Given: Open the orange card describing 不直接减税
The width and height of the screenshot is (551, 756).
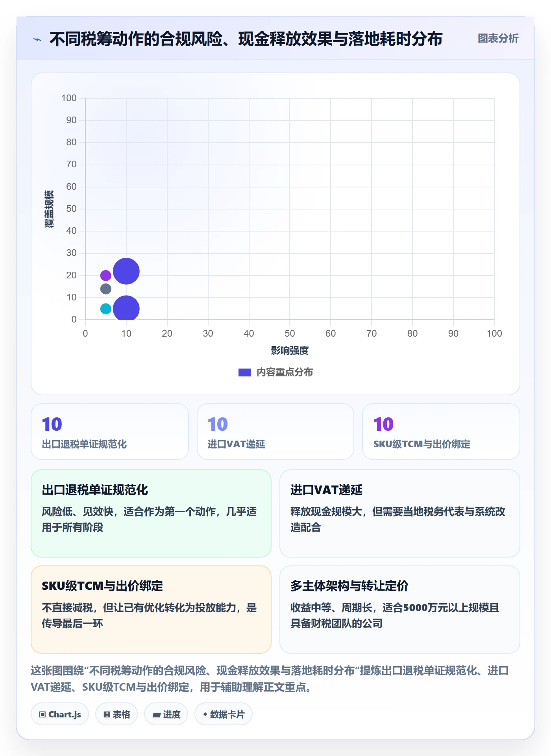Looking at the screenshot, I should 151,610.
